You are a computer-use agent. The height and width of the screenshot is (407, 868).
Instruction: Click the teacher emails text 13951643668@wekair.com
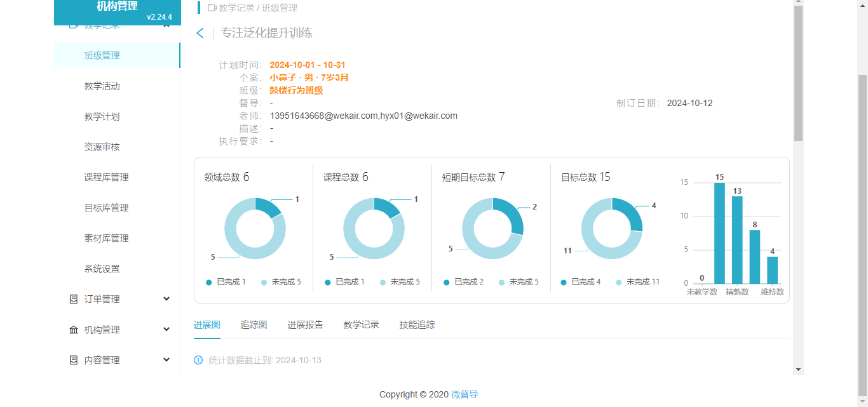[x=324, y=116]
